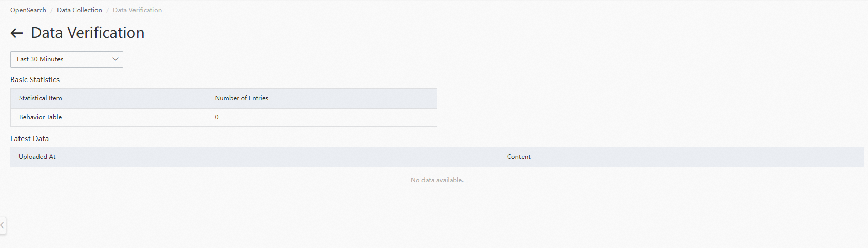Expand the collapsed sidebar handle at left edge
868x248 pixels.
click(3, 225)
